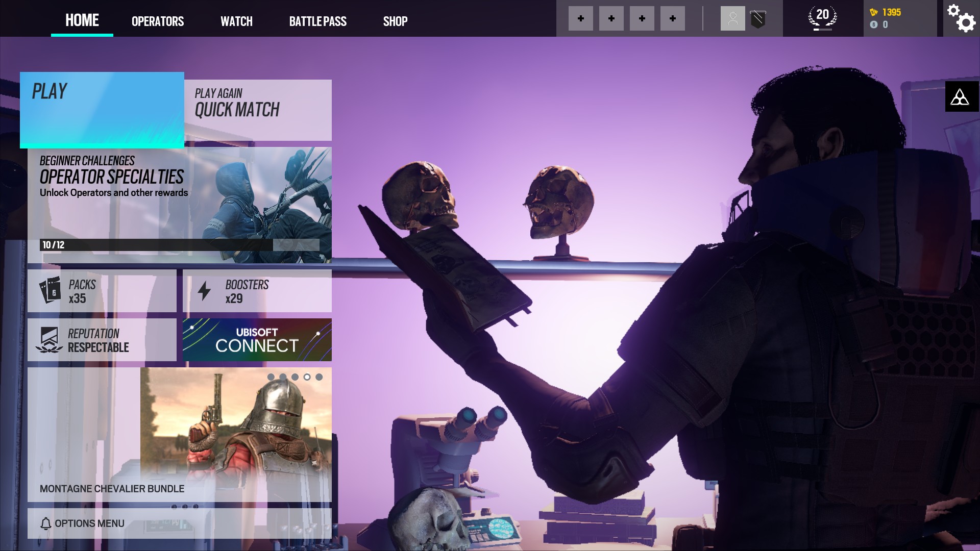
Task: Open the rank shield badge icon
Action: coord(758,19)
